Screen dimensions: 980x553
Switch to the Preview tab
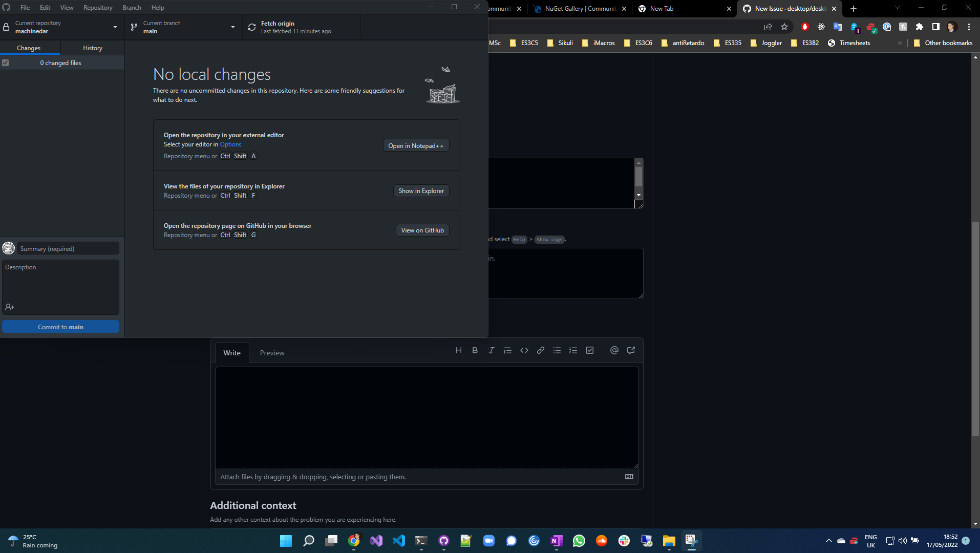[272, 352]
